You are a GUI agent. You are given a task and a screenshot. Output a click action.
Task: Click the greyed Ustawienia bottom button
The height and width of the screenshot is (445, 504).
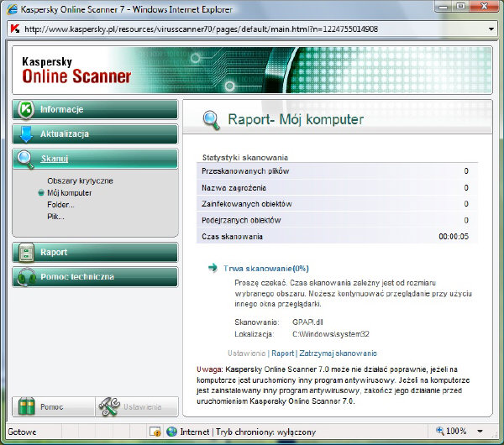coord(137,406)
